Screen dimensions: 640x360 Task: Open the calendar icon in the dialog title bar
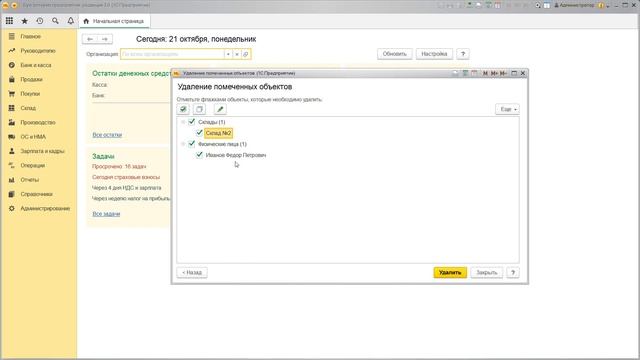[474, 73]
